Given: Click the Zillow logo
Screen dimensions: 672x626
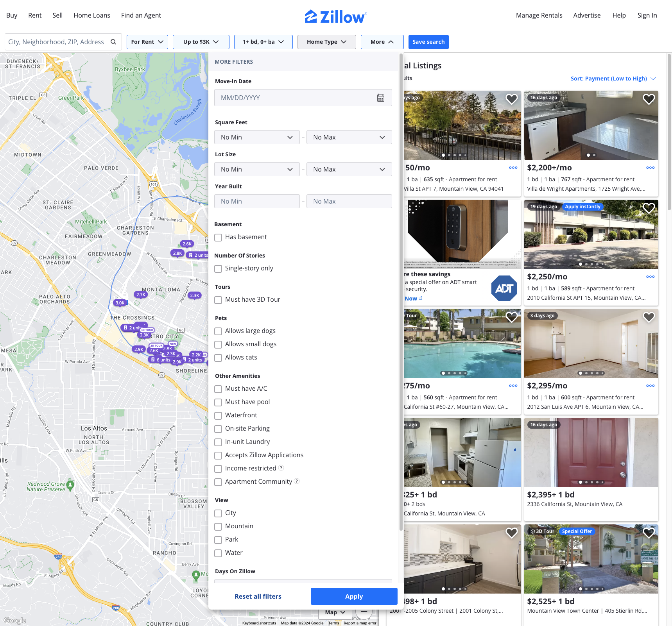Looking at the screenshot, I should (x=335, y=16).
